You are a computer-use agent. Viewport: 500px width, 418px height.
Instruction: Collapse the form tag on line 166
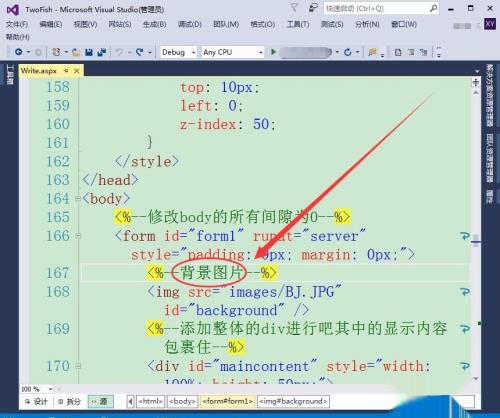[78, 236]
